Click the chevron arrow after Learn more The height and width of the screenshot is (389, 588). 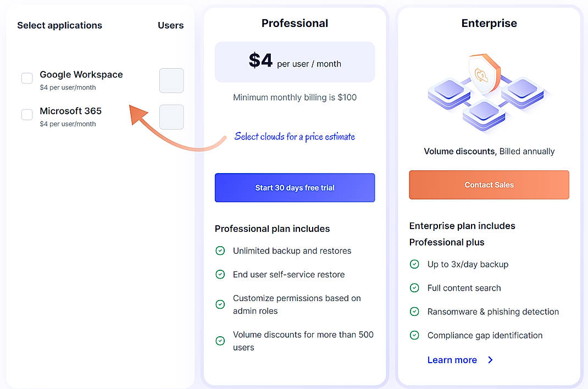click(x=490, y=360)
